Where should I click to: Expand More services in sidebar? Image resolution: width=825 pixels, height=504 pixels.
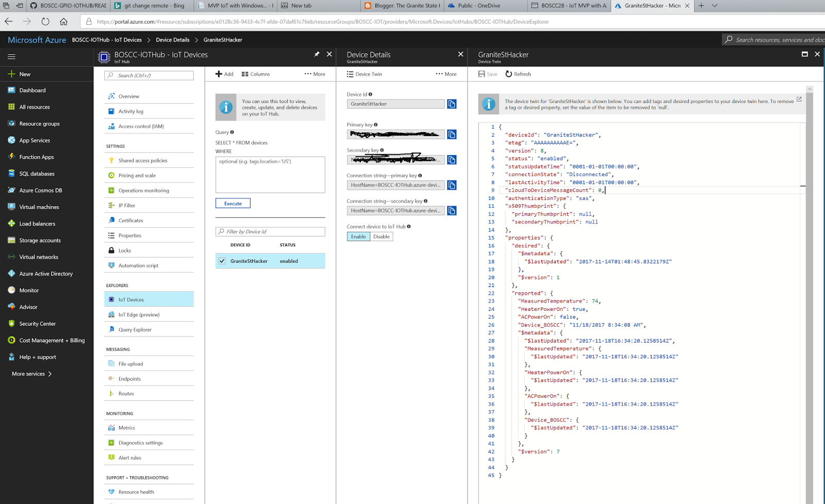(x=32, y=374)
